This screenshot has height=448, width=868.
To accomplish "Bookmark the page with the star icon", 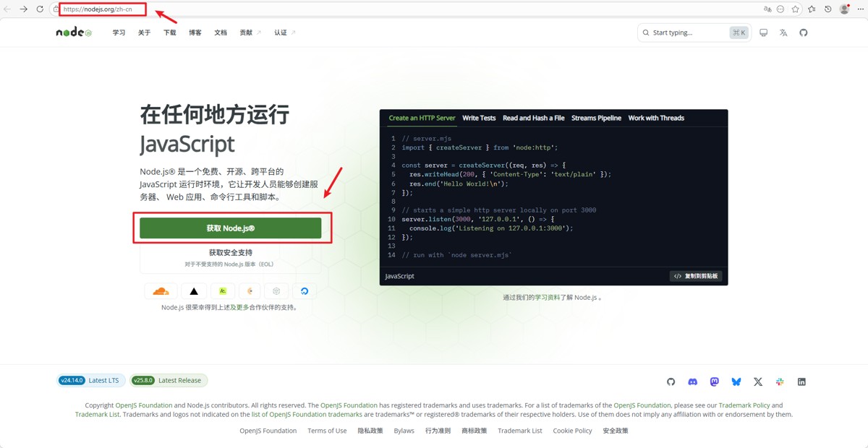I will click(795, 9).
